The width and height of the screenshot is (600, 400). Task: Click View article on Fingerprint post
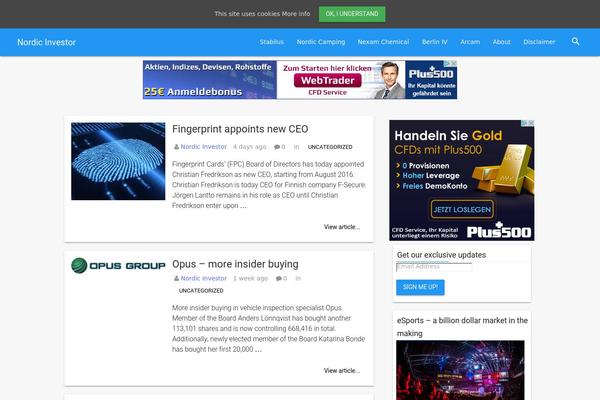click(342, 227)
